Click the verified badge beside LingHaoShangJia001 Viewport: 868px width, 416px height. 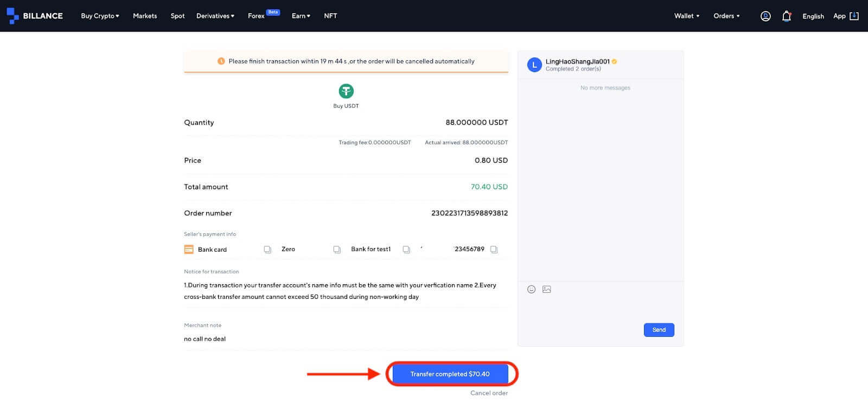pos(614,62)
